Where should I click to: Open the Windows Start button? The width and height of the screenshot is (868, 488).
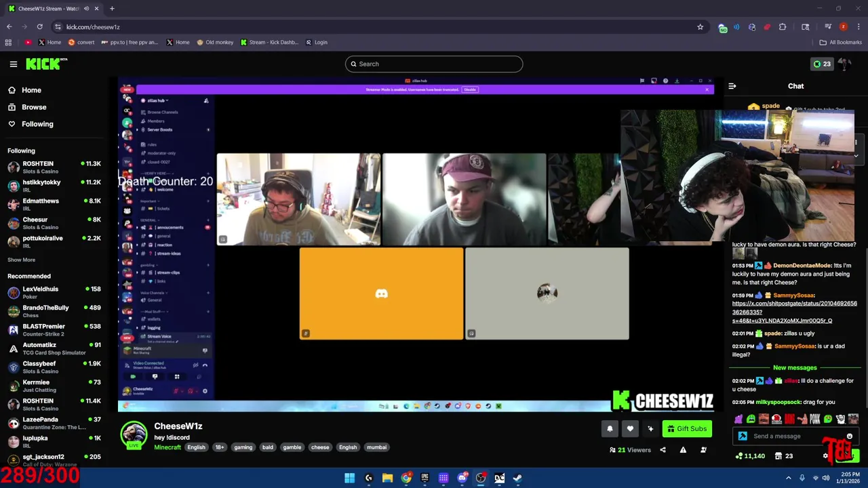click(x=349, y=478)
